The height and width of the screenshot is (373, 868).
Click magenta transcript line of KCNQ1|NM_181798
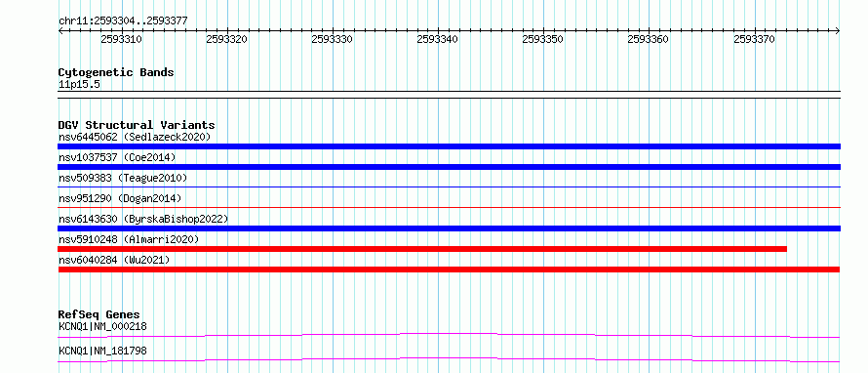point(449,359)
